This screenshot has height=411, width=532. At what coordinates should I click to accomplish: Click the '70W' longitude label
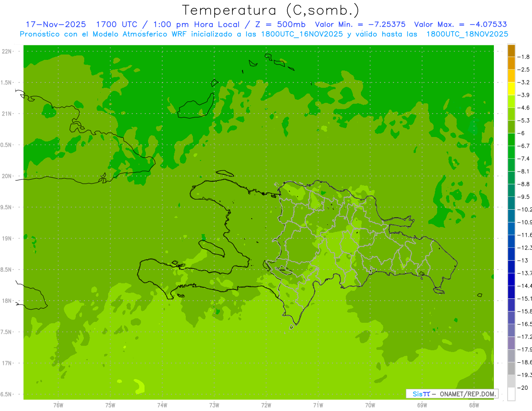coord(370,405)
